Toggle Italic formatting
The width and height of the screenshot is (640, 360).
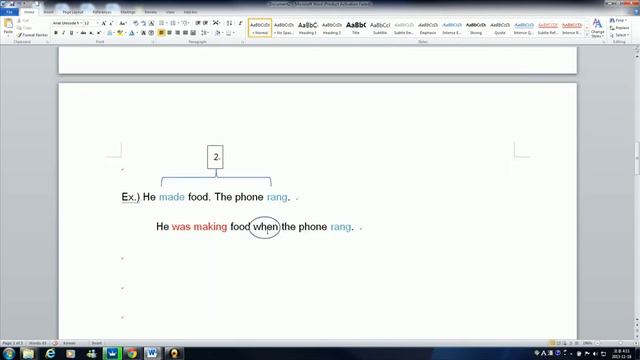tap(63, 33)
